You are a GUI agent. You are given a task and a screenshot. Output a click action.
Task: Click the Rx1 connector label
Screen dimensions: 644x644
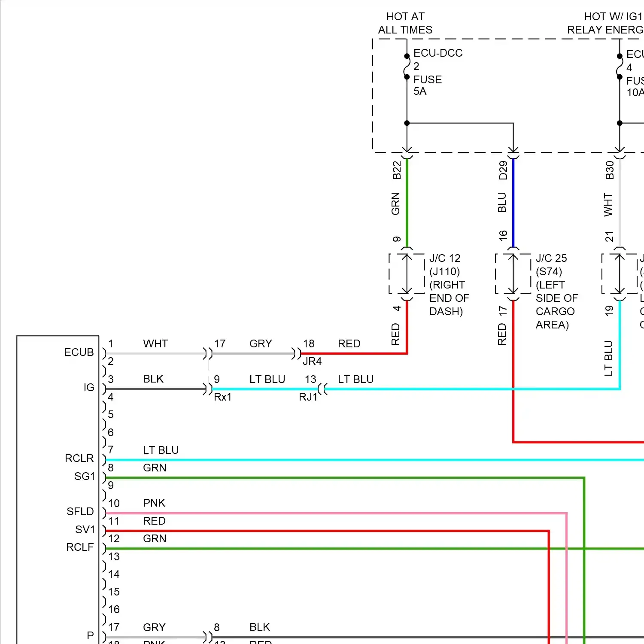[x=223, y=397]
